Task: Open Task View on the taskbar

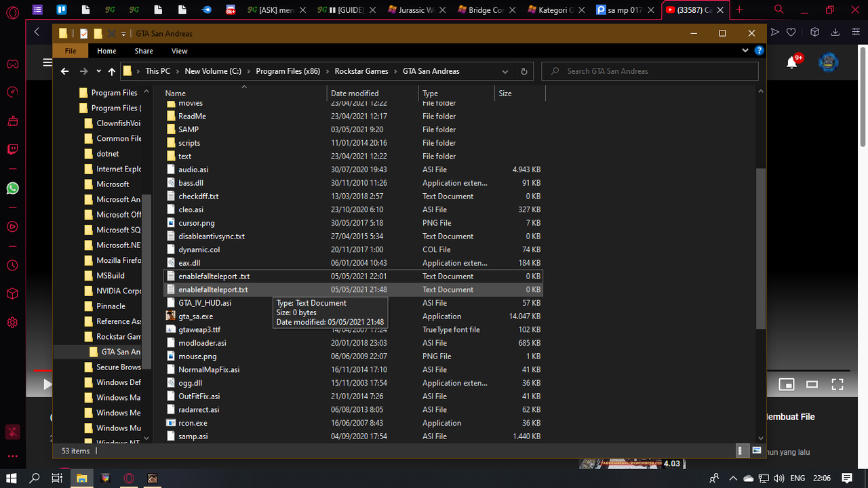Action: [57, 478]
